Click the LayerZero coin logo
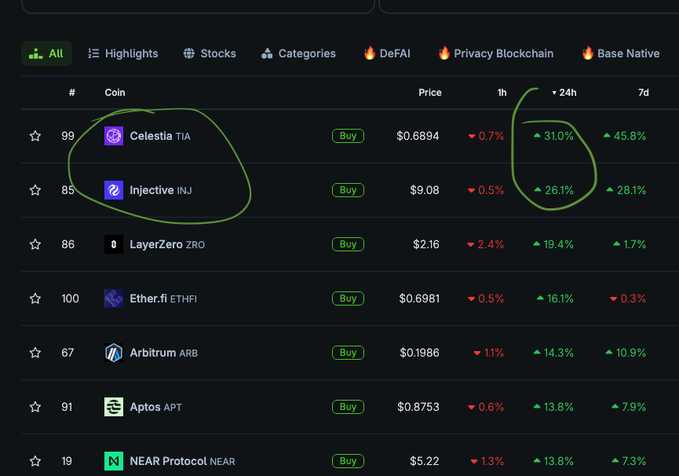 (x=113, y=244)
